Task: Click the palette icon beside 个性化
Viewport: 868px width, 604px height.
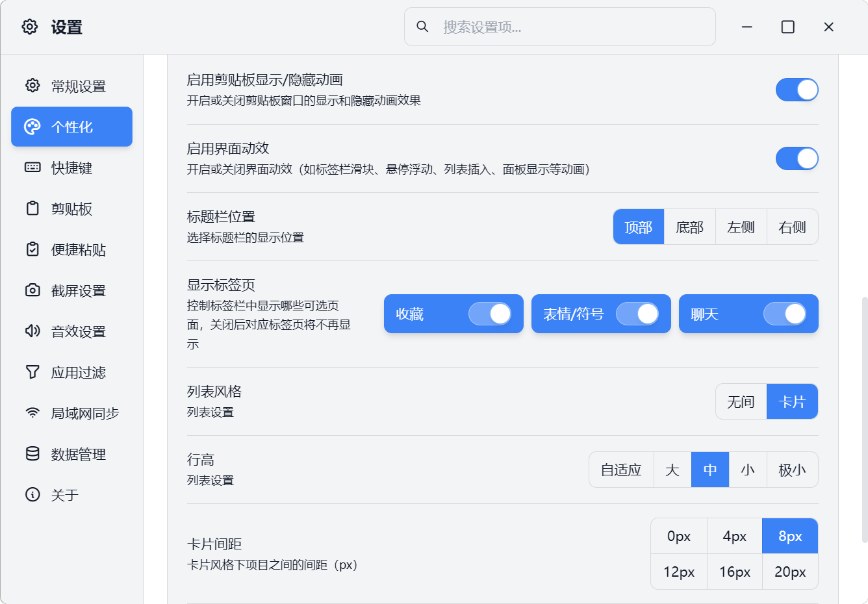Action: click(x=32, y=127)
